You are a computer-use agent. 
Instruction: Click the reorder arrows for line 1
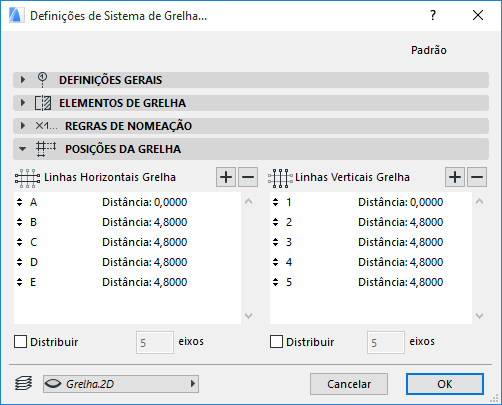275,202
